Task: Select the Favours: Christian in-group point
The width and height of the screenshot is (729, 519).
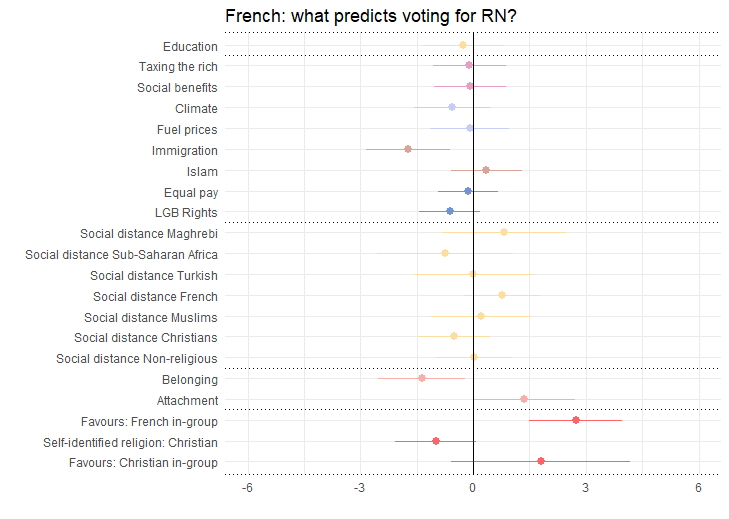Action: click(541, 461)
